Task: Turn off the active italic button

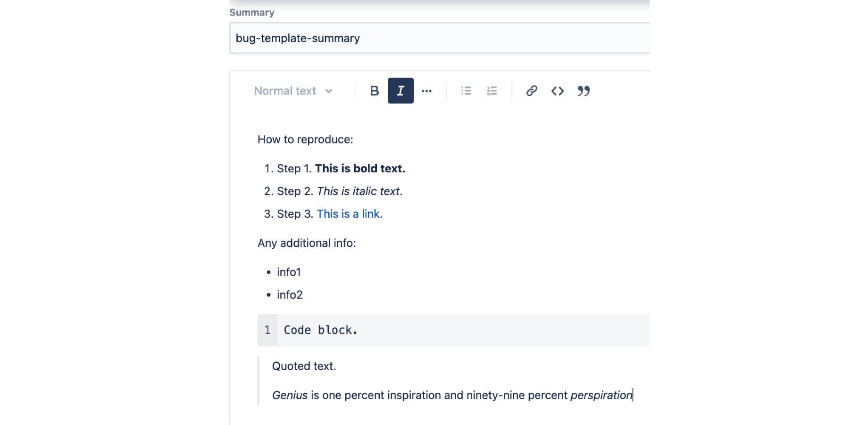Action: pyautogui.click(x=401, y=91)
